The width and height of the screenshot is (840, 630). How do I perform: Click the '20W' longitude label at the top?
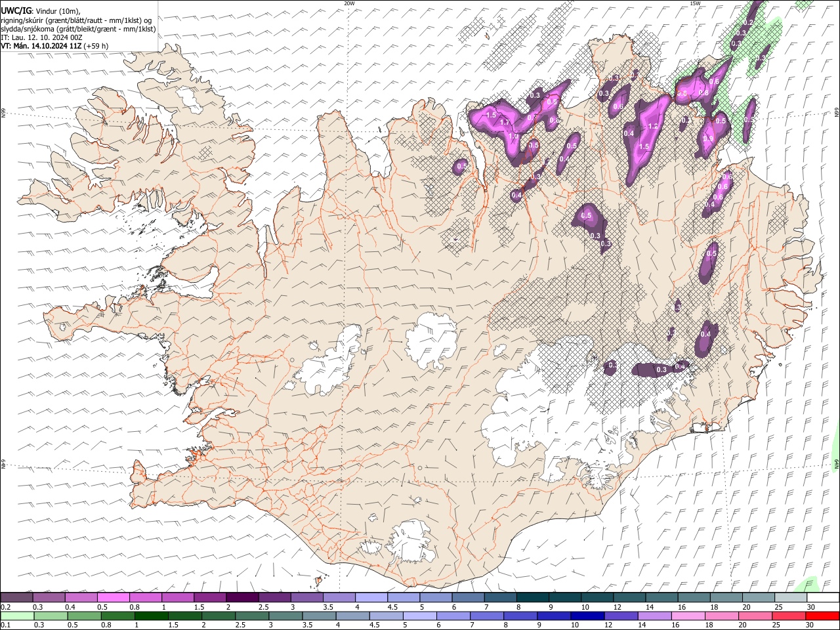click(349, 3)
